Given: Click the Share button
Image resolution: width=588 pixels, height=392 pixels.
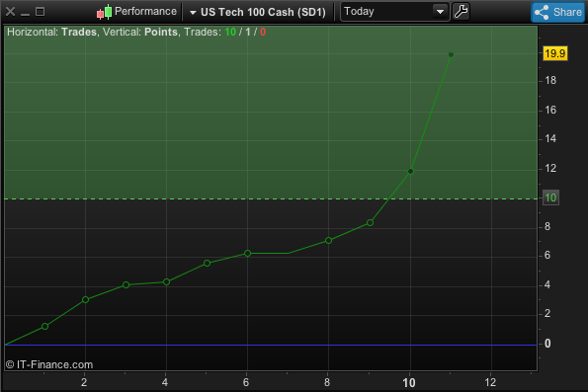Looking at the screenshot, I should click(x=558, y=12).
